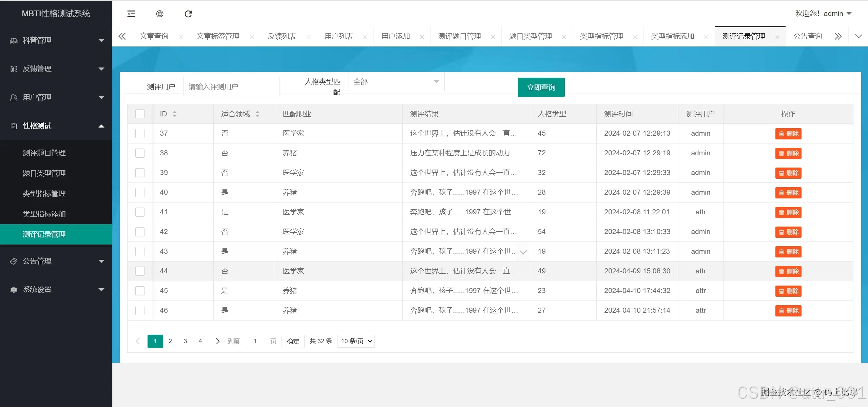
Task: Close the 反馈列表 tab
Action: tap(309, 37)
